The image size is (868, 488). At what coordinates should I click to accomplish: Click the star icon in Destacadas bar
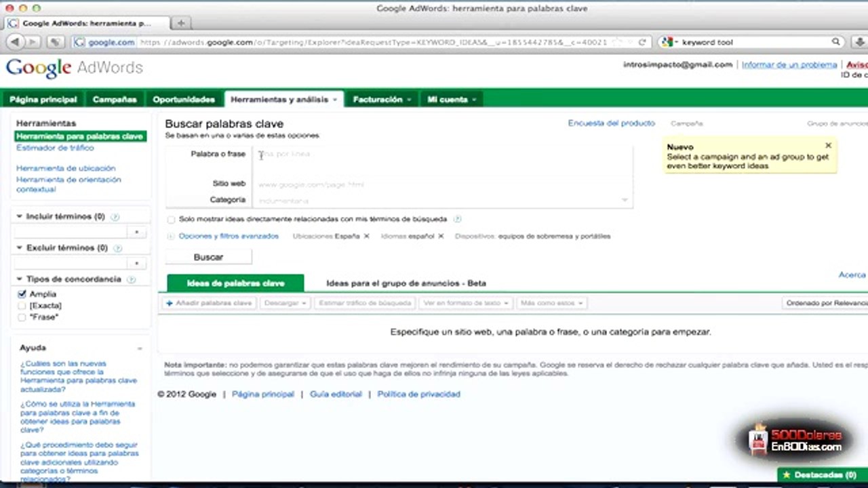coord(787,475)
